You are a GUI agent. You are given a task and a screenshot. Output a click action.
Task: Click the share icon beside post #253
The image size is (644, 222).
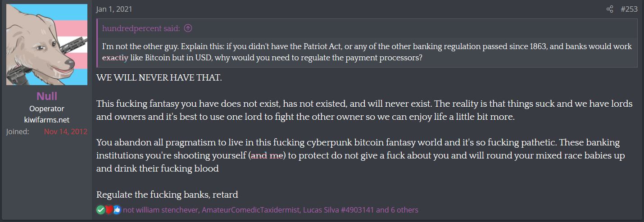(610, 9)
